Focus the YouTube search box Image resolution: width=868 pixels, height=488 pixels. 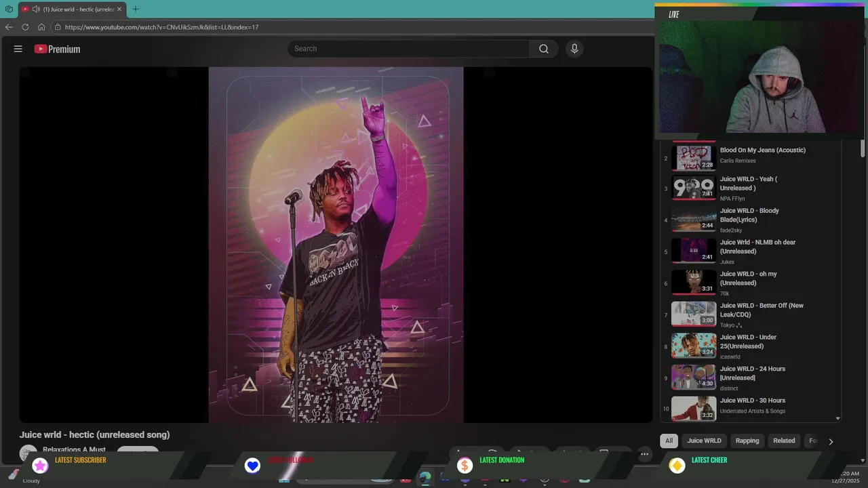409,49
